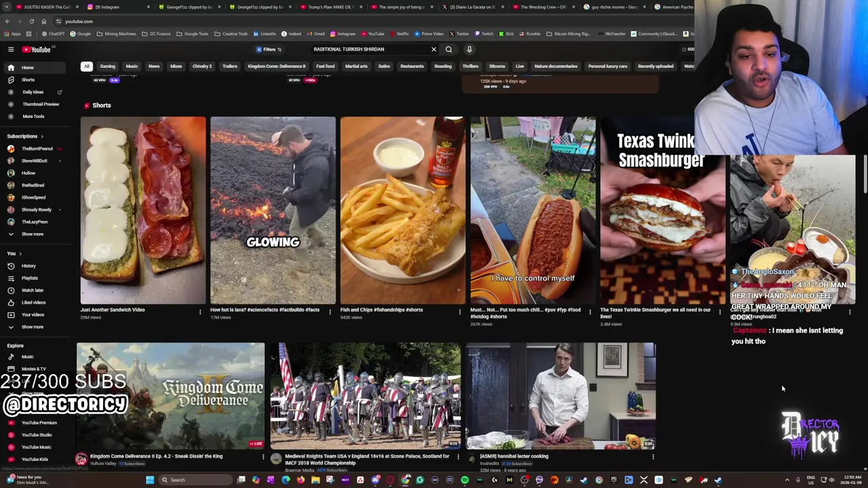Select the Chivalry 2 filter chip
The image size is (868, 488).
pos(202,66)
